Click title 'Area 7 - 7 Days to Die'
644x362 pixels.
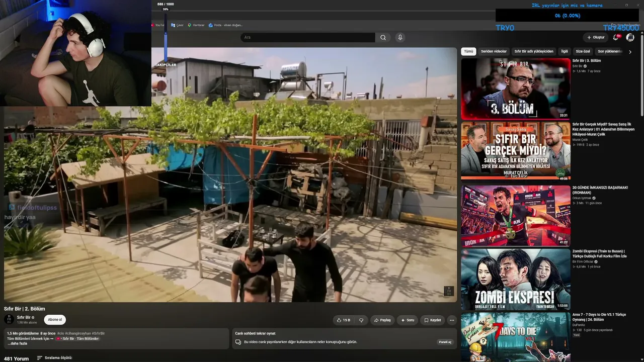tap(599, 317)
